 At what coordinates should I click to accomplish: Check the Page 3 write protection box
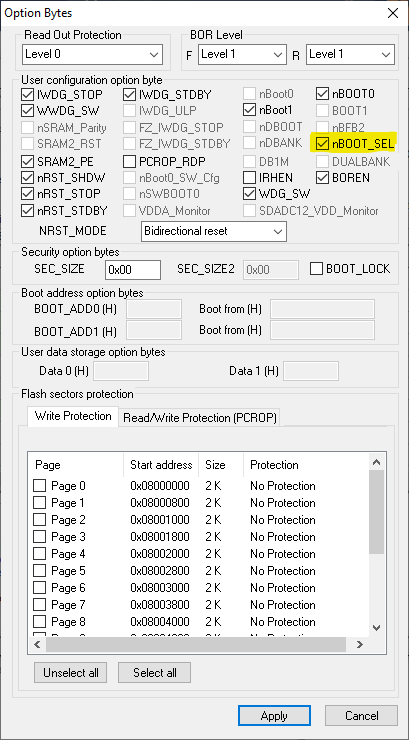pyautogui.click(x=40, y=537)
